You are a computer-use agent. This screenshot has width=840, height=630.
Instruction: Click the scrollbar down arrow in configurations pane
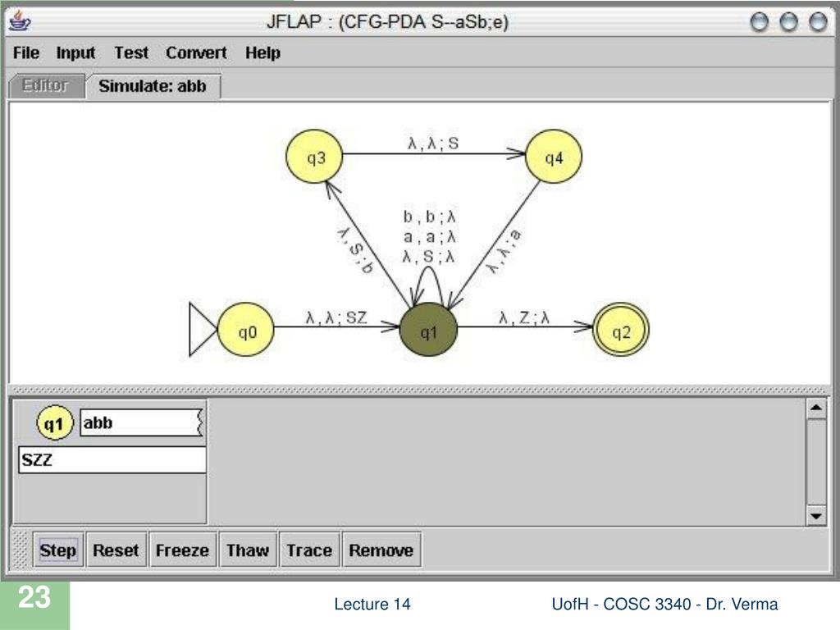coord(816,516)
